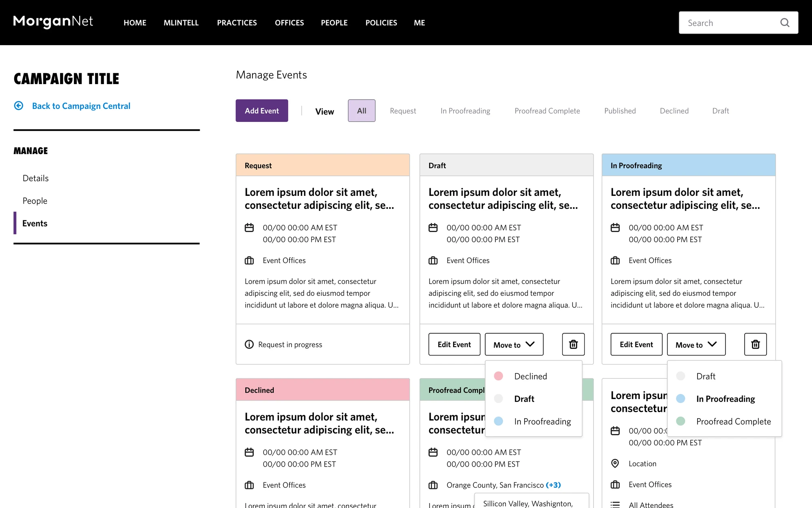Open the People sidebar item
The image size is (812, 508).
pyautogui.click(x=35, y=201)
